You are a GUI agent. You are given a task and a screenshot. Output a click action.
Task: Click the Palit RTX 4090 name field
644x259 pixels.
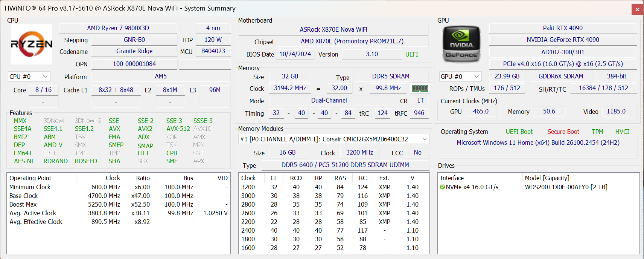coord(563,28)
